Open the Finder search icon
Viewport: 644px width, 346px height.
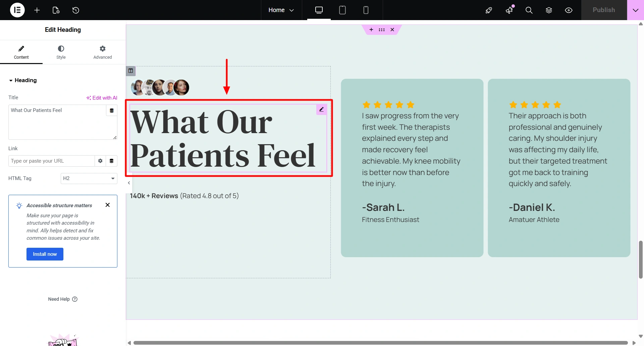(529, 10)
